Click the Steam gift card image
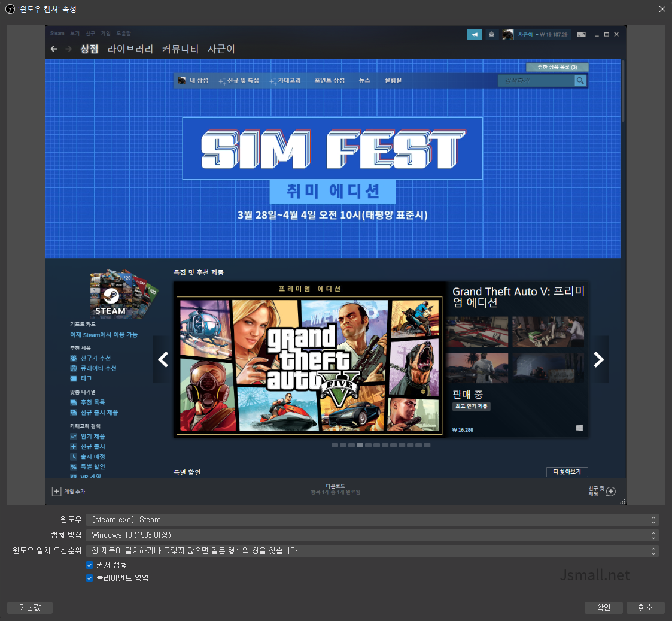672x621 pixels. click(123, 293)
